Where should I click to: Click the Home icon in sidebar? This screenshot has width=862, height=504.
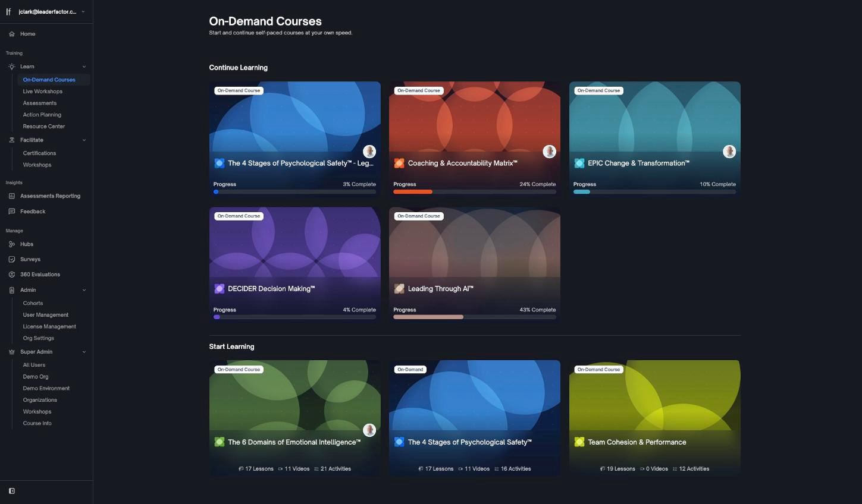[12, 34]
